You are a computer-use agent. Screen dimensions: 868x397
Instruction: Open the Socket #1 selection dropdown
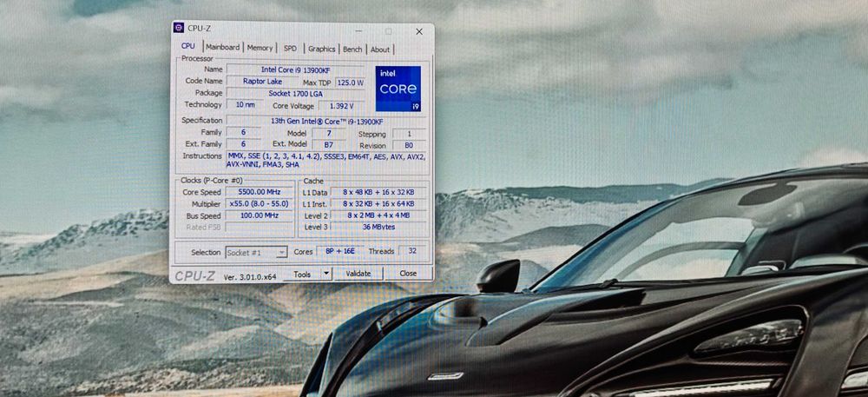coord(256,253)
